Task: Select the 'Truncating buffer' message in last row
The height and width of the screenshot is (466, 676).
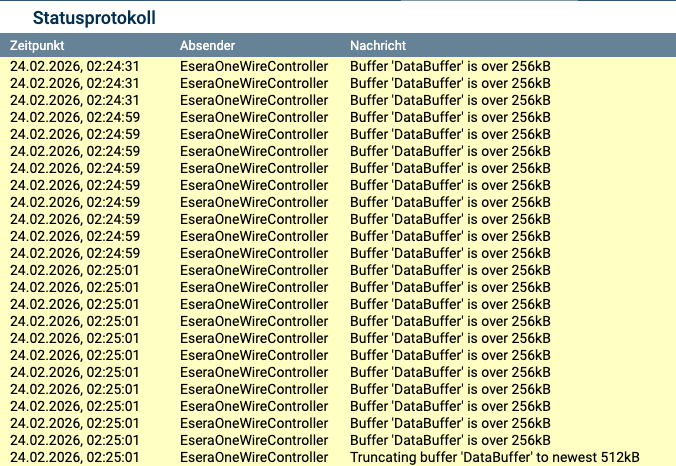Action: (495, 457)
